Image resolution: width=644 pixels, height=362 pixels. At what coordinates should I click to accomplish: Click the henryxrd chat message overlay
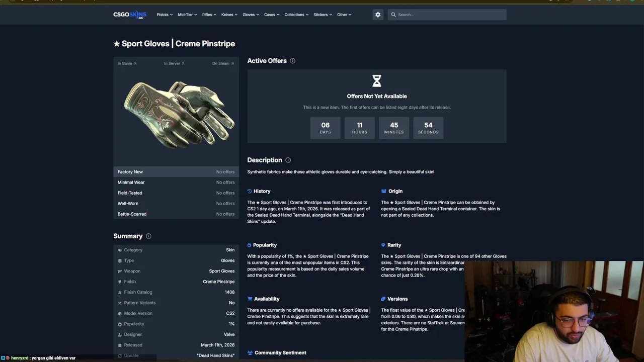(x=39, y=358)
